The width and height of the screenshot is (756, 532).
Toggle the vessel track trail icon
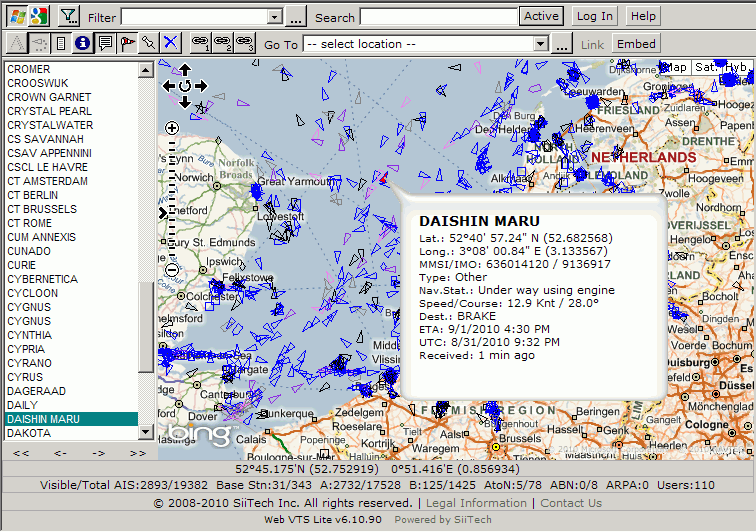(39, 43)
